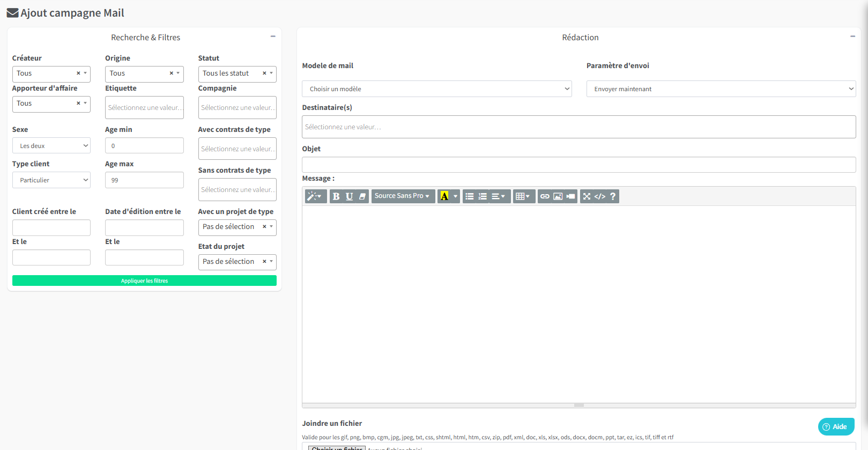Open the 'Envoyer maintenant' send parameter dropdown
The height and width of the screenshot is (450, 868).
pos(721,89)
